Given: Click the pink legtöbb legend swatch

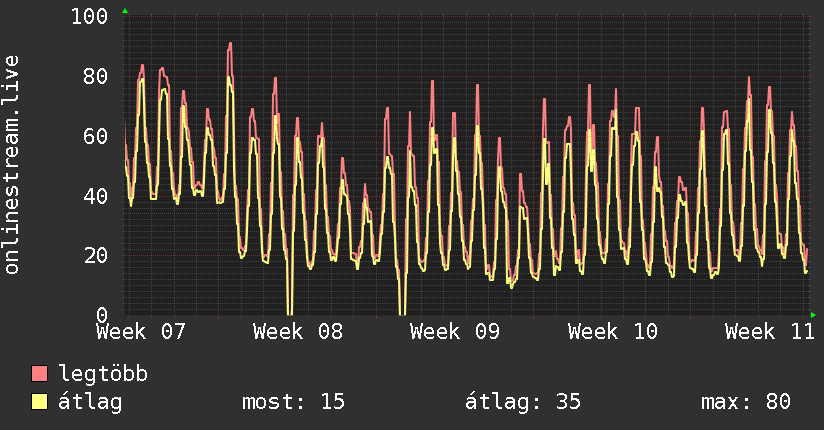Looking at the screenshot, I should (39, 373).
